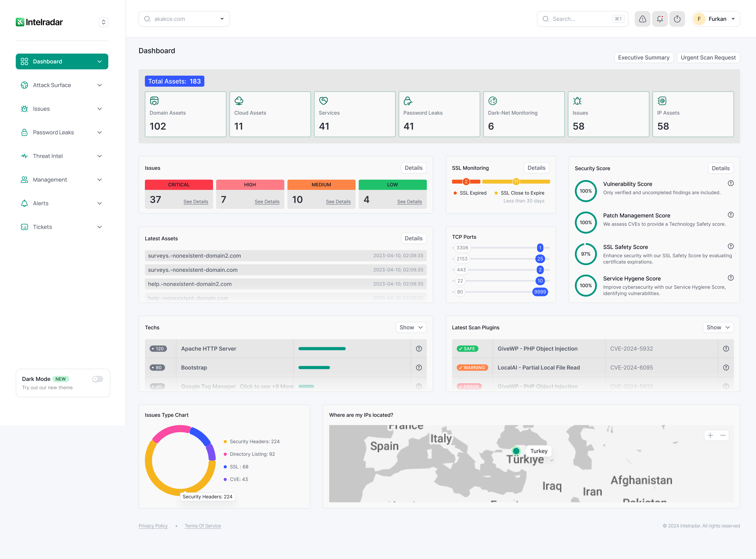
Task: Click See Details under Critical issues
Action: (x=195, y=202)
